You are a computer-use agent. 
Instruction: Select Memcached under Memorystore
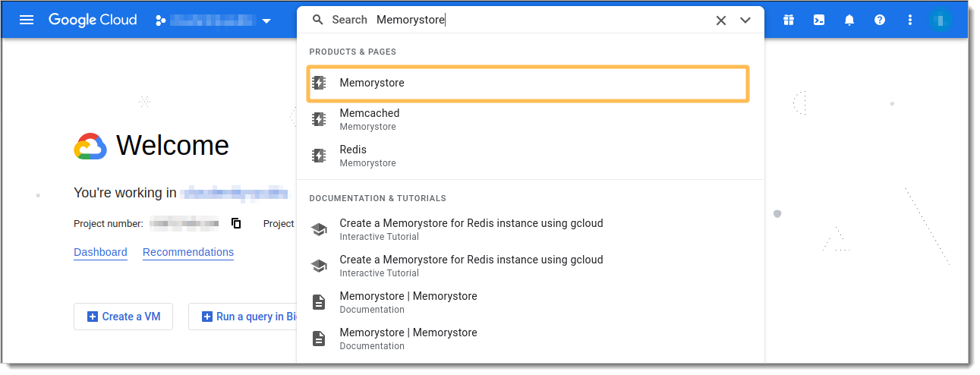(x=530, y=119)
